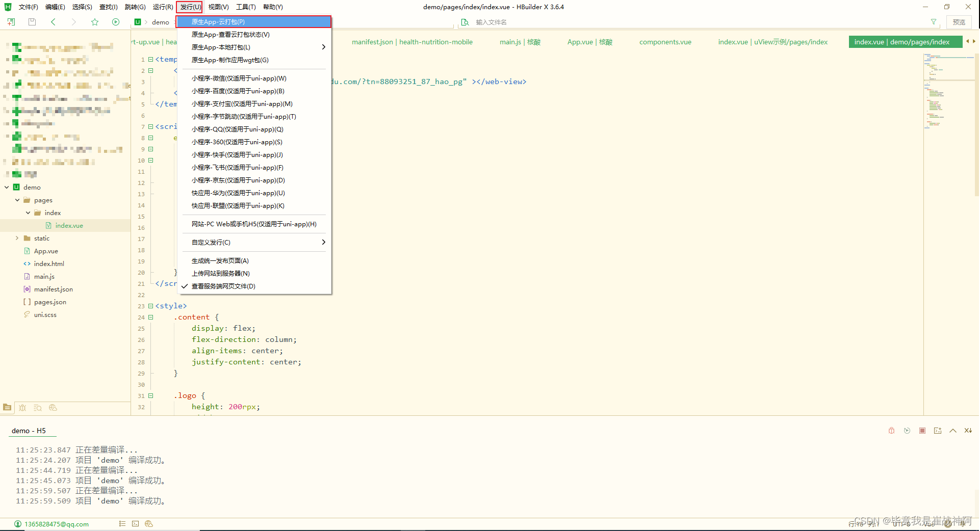Open pages.json in project tree
This screenshot has height=531, width=980.
coord(50,302)
